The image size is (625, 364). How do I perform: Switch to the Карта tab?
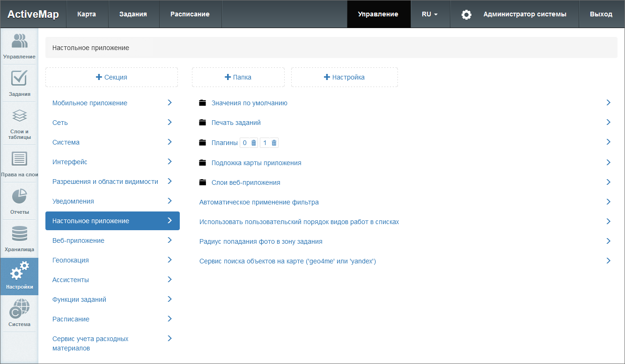tap(87, 14)
